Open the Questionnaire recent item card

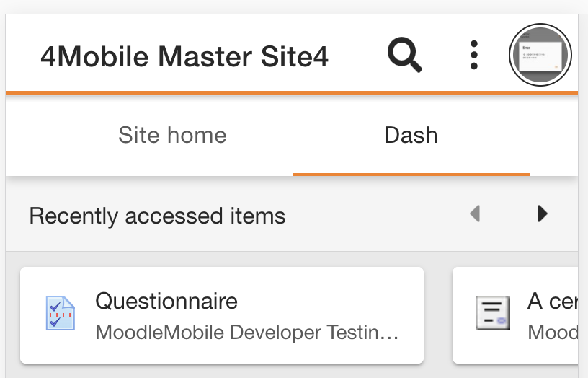click(222, 315)
